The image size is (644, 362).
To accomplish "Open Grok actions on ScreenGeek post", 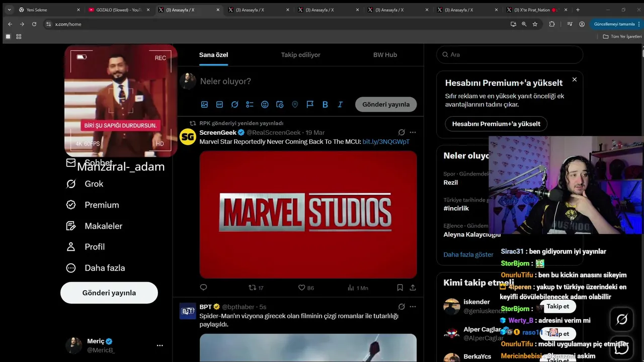I will (401, 132).
